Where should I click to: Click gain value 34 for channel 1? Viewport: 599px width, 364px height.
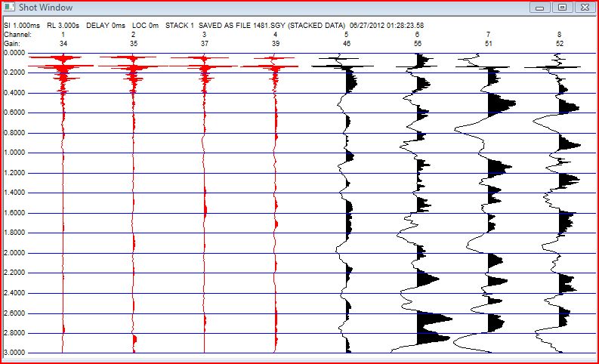pos(63,44)
